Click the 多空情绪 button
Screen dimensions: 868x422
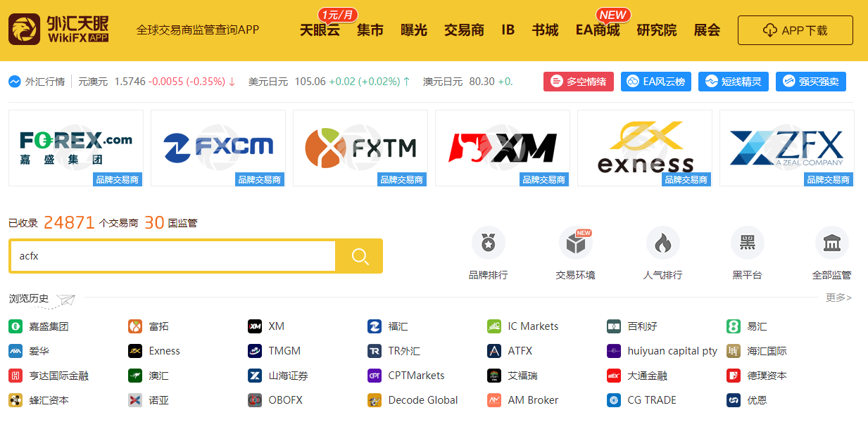point(579,82)
